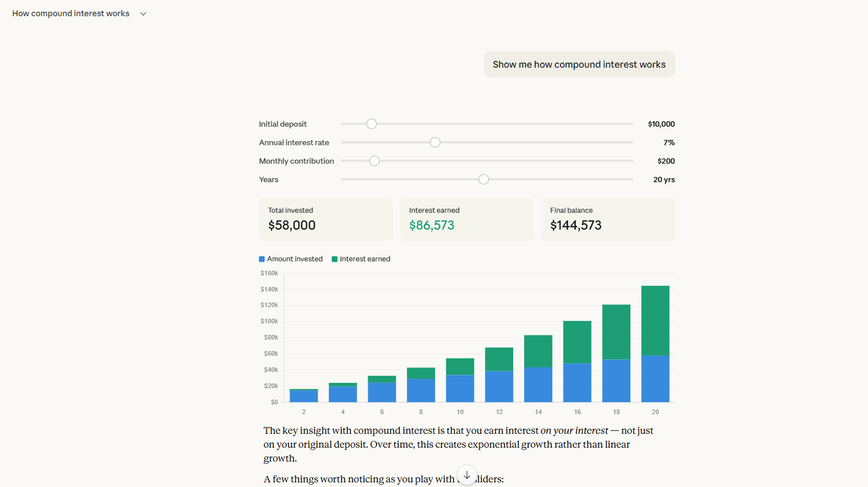This screenshot has height=487, width=868.
Task: Click the blue portion of year 16 bar
Action: (577, 383)
